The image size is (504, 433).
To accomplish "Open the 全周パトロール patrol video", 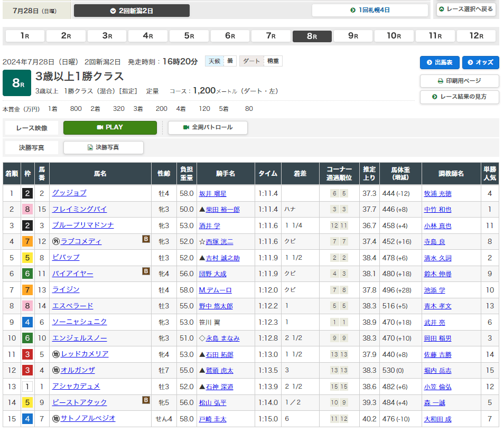I will click(x=208, y=128).
